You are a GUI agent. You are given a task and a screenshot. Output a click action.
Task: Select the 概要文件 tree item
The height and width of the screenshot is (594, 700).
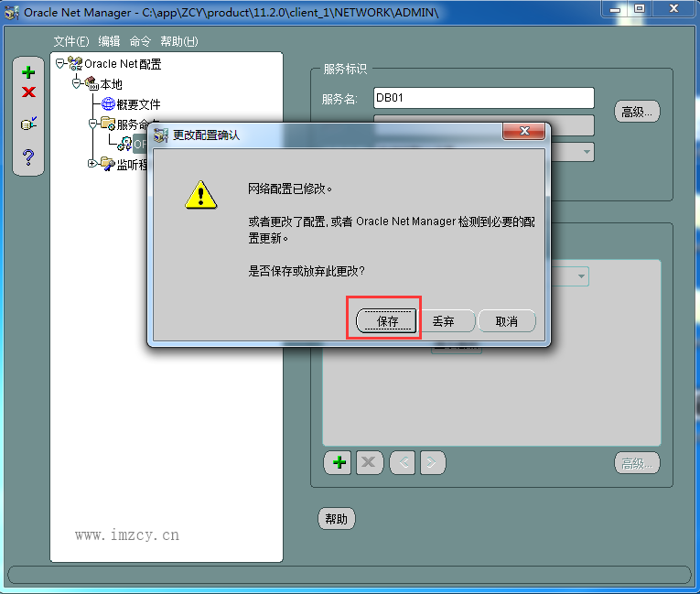pyautogui.click(x=138, y=104)
